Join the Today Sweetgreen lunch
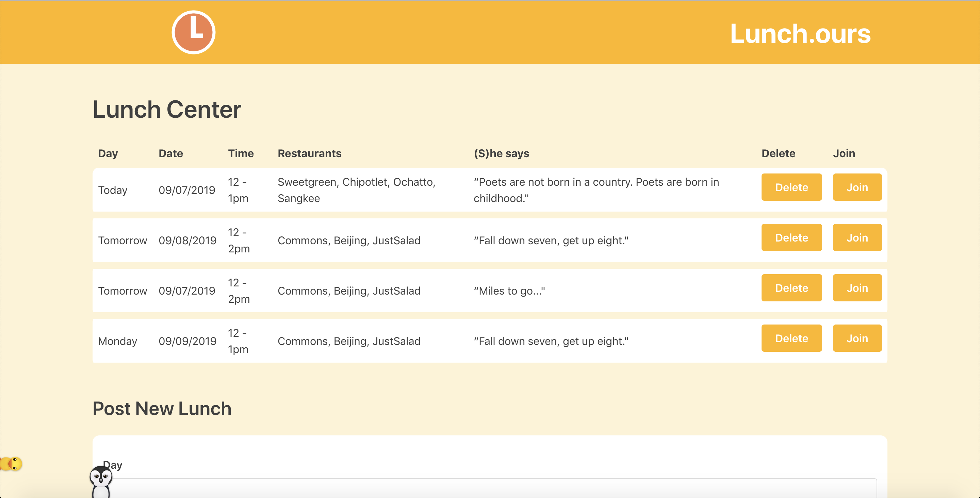Image resolution: width=980 pixels, height=498 pixels. coord(857,187)
